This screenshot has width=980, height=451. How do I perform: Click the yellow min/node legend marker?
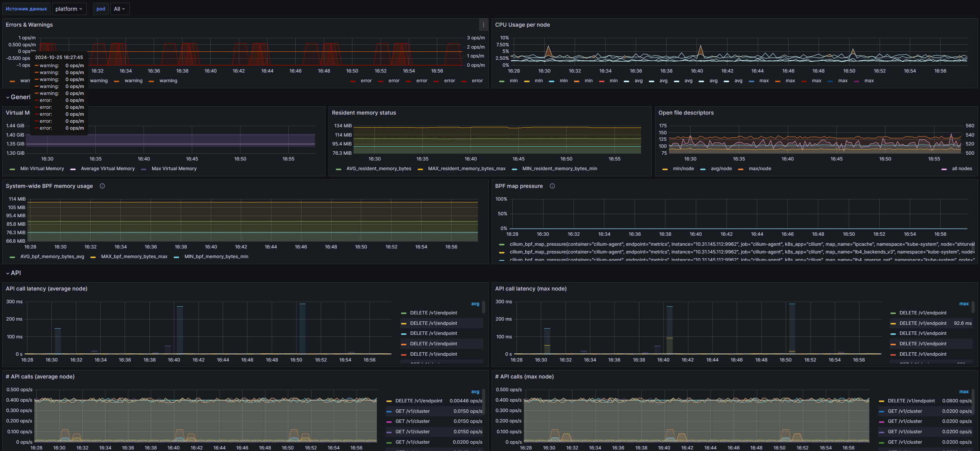coord(665,169)
